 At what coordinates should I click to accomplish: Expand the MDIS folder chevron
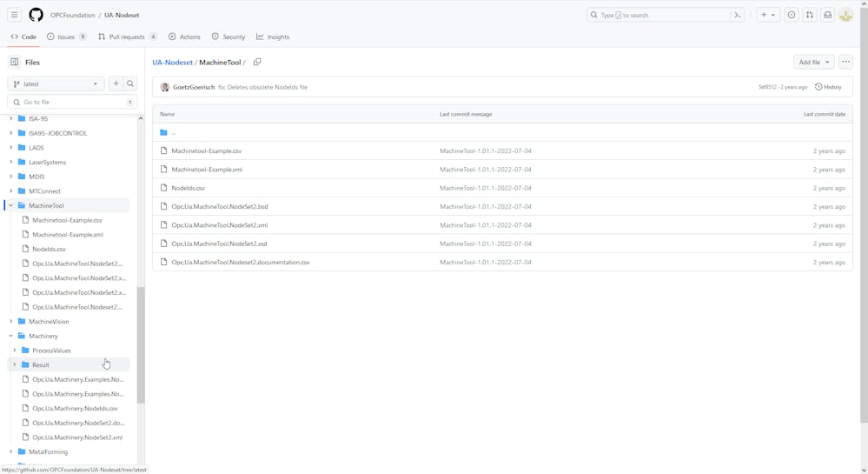click(11, 177)
